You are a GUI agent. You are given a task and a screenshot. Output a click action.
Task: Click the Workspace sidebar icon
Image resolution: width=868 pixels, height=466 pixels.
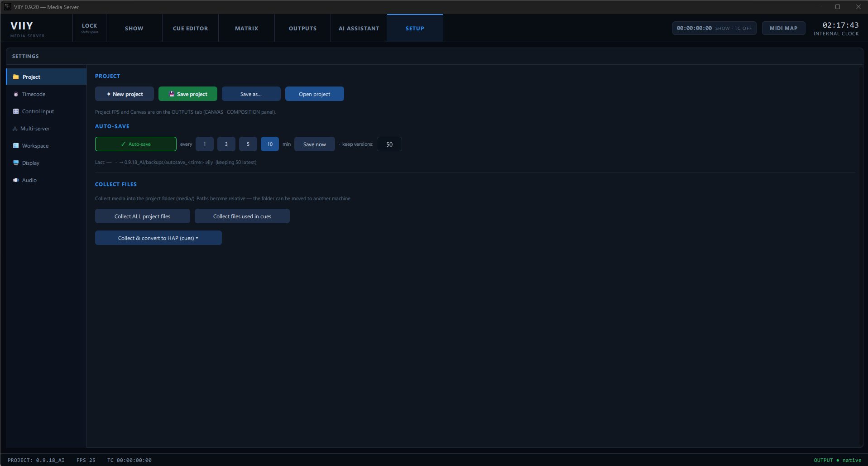[16, 146]
